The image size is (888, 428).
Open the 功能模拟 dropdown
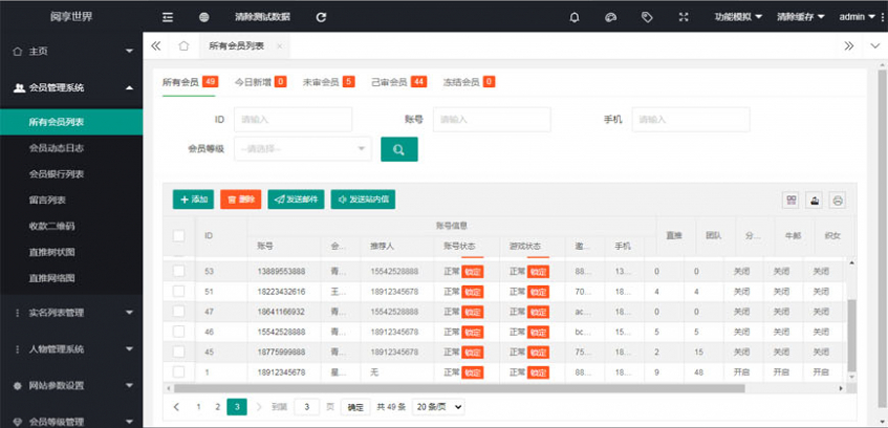coord(738,17)
